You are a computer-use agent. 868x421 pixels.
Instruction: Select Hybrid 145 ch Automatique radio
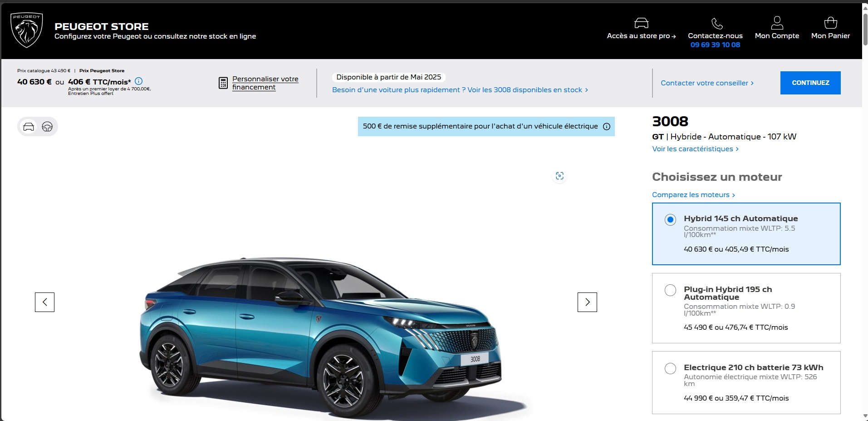coord(670,220)
